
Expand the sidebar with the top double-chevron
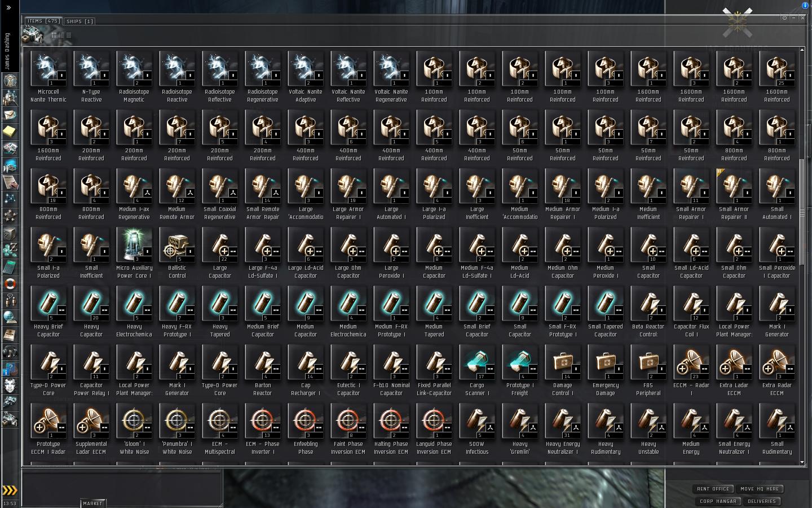pos(8,8)
